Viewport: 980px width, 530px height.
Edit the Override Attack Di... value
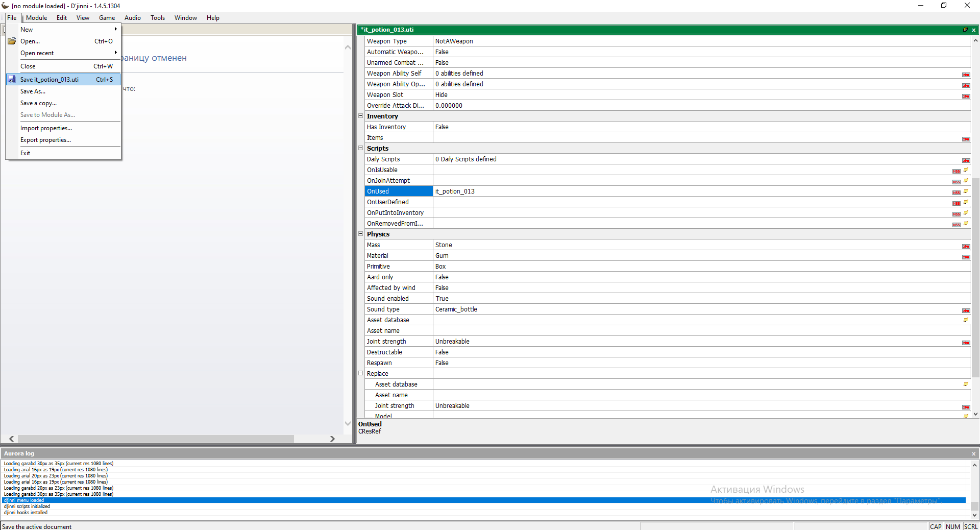click(x=702, y=105)
